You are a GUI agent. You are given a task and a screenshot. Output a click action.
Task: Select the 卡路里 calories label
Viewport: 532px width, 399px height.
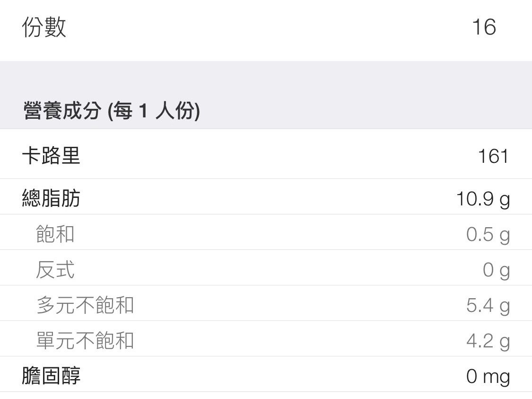point(51,156)
